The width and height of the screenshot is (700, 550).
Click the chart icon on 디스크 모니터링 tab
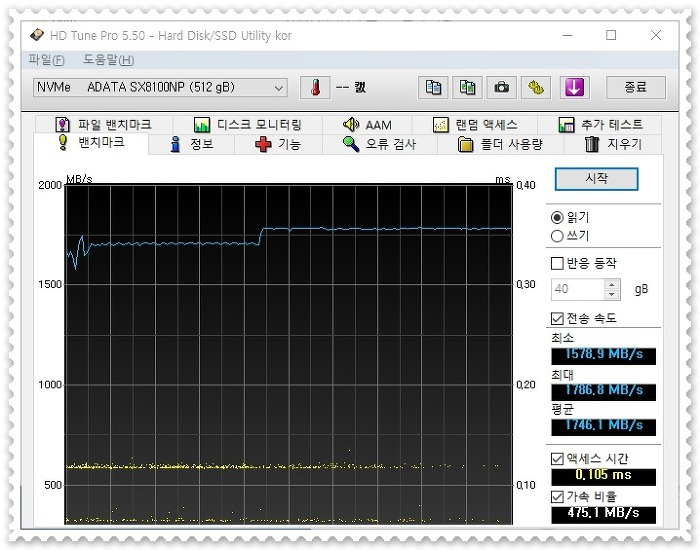pyautogui.click(x=202, y=125)
